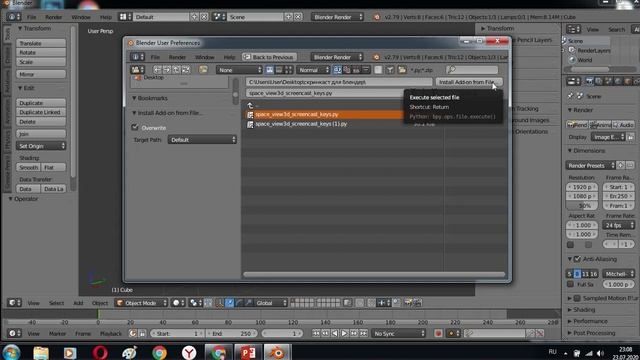Go to parent directory arrow entry

click(x=250, y=106)
